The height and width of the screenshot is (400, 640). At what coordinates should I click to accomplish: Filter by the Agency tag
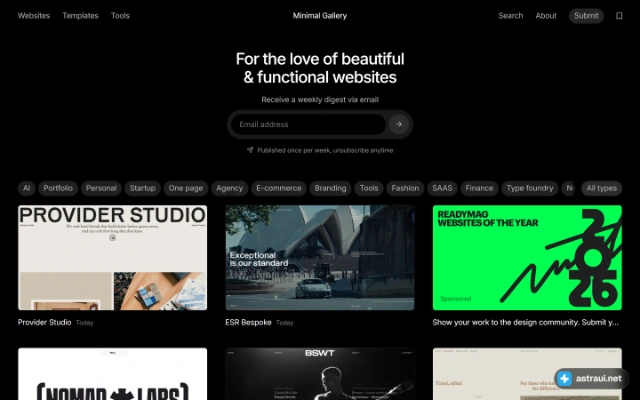pos(229,188)
